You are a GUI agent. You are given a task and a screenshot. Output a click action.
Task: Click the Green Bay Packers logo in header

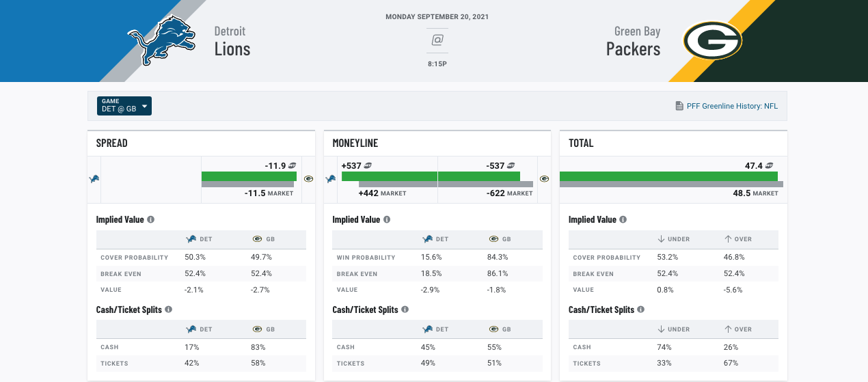click(713, 40)
